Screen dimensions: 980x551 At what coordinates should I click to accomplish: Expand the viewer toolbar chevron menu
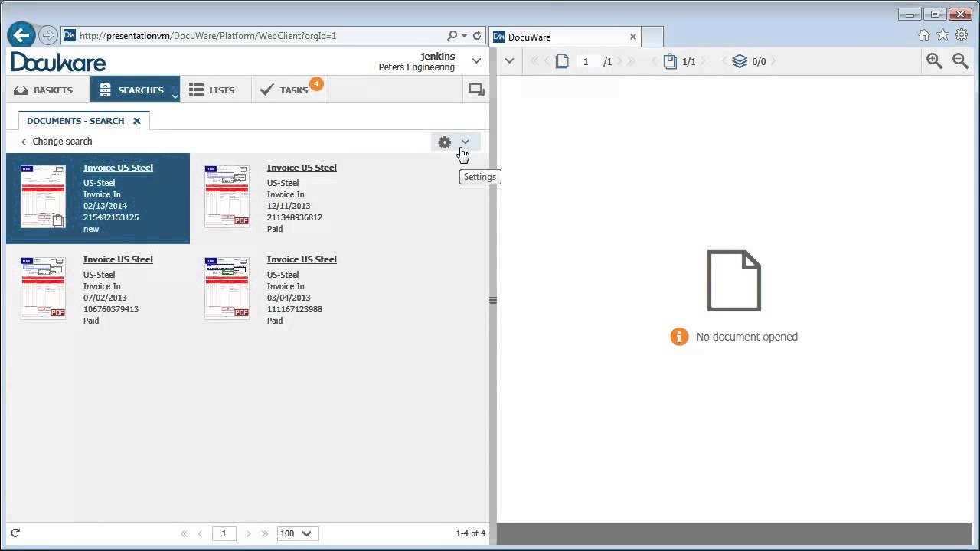click(x=509, y=61)
